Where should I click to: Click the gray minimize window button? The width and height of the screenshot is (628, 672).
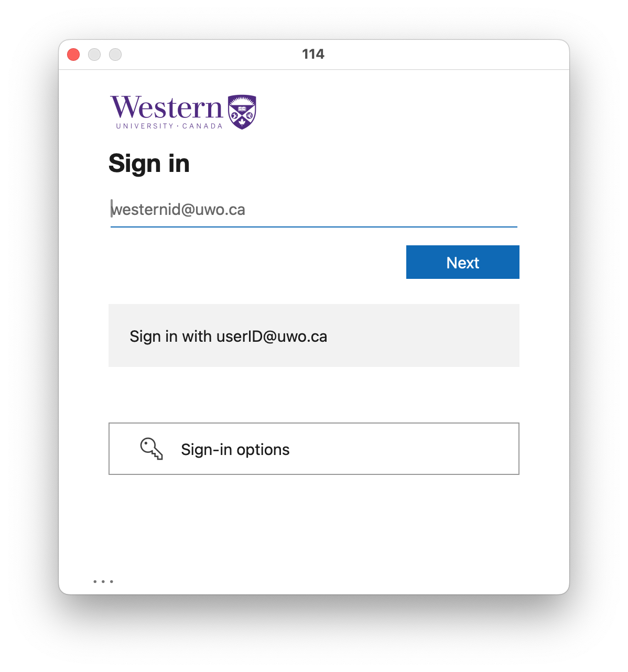(94, 55)
